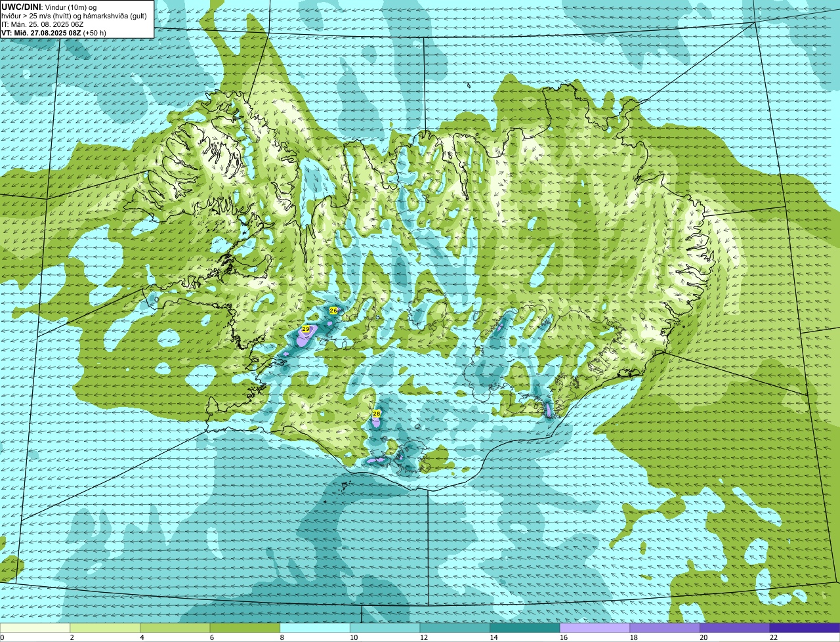The height and width of the screenshot is (642, 840).
Task: Select the 18–20 m/s legend swatch
Action: pyautogui.click(x=665, y=628)
